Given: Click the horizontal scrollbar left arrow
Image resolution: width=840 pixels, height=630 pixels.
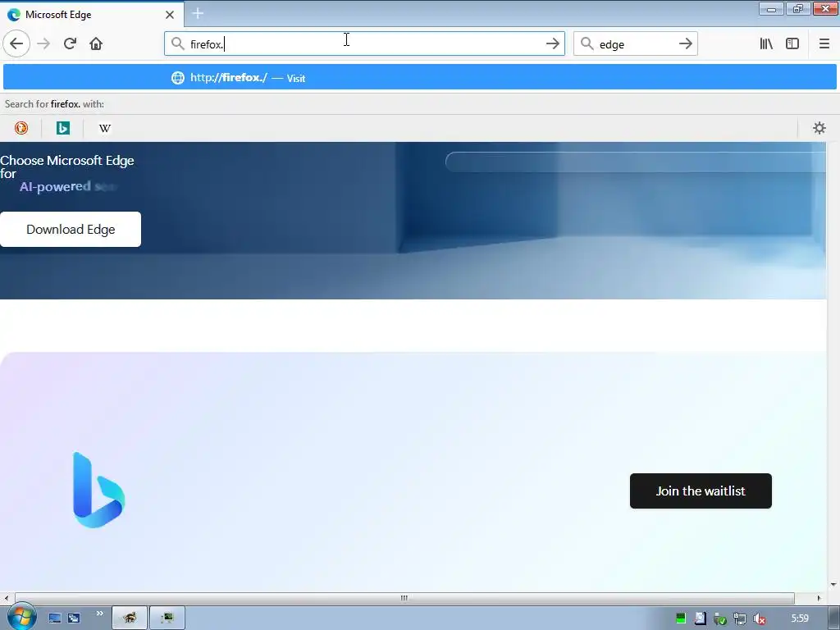Looking at the screenshot, I should coord(6,598).
